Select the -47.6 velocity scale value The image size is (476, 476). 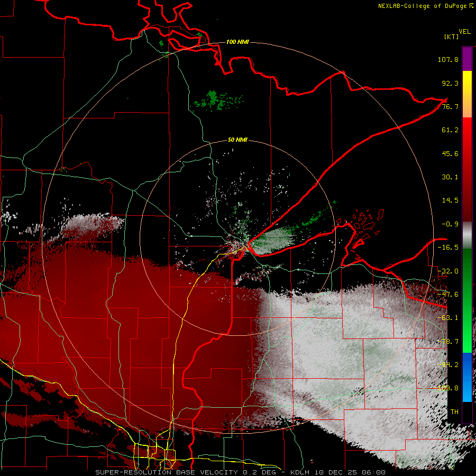click(x=448, y=295)
